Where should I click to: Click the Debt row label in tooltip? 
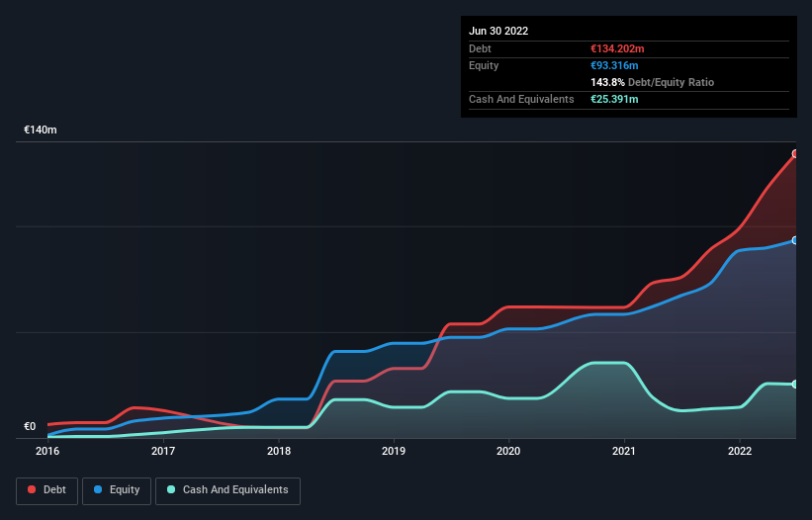coord(480,48)
